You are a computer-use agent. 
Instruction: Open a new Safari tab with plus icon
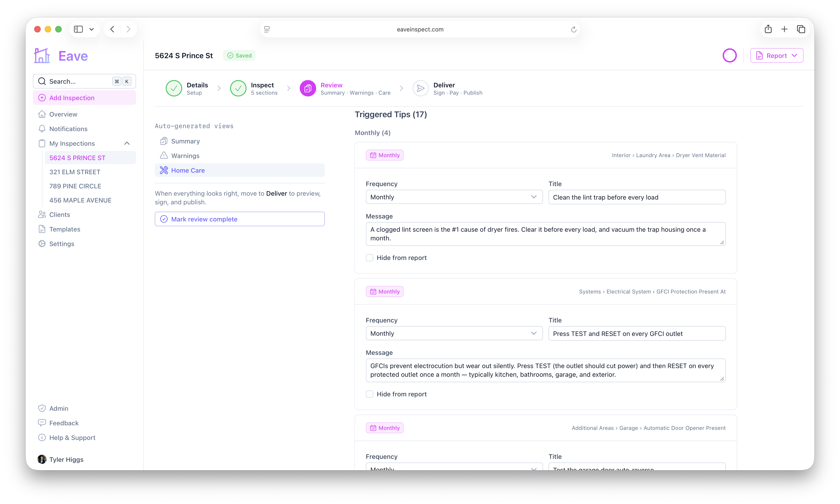pos(784,29)
